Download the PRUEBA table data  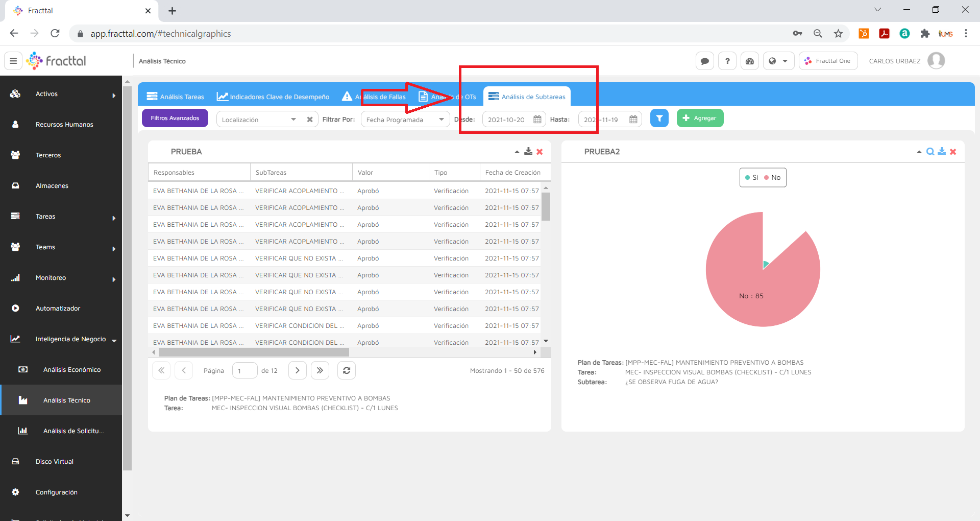pyautogui.click(x=528, y=152)
